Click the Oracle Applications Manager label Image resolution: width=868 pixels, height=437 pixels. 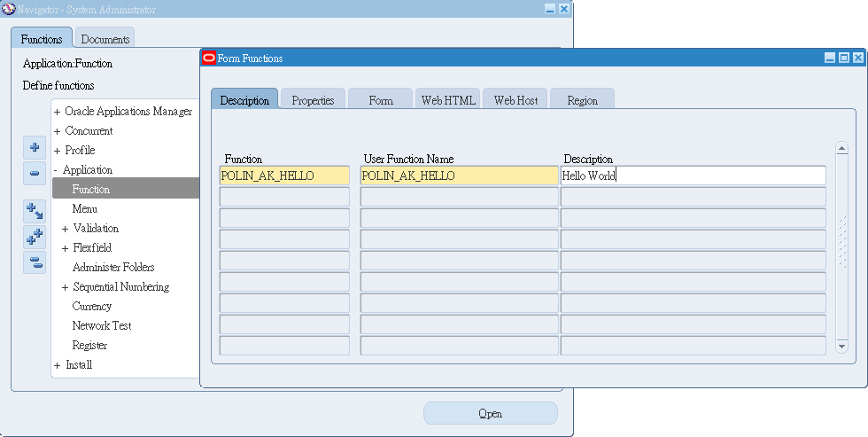pos(128,112)
